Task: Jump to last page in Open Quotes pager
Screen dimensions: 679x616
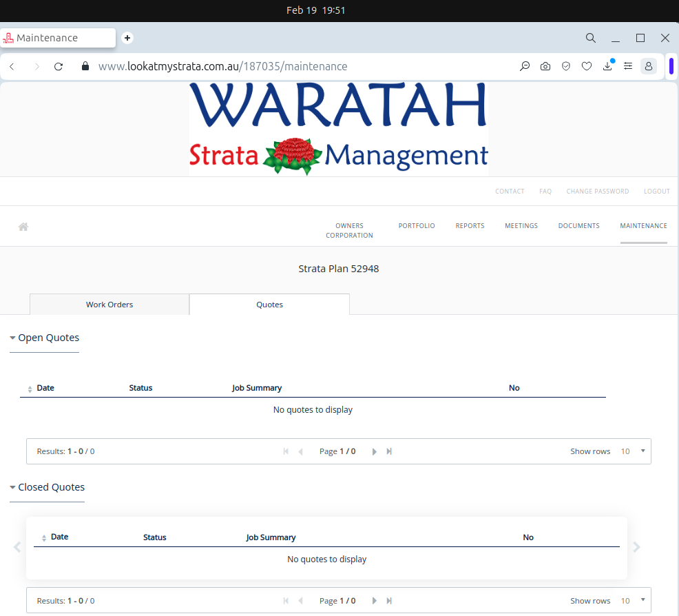Action: click(389, 451)
